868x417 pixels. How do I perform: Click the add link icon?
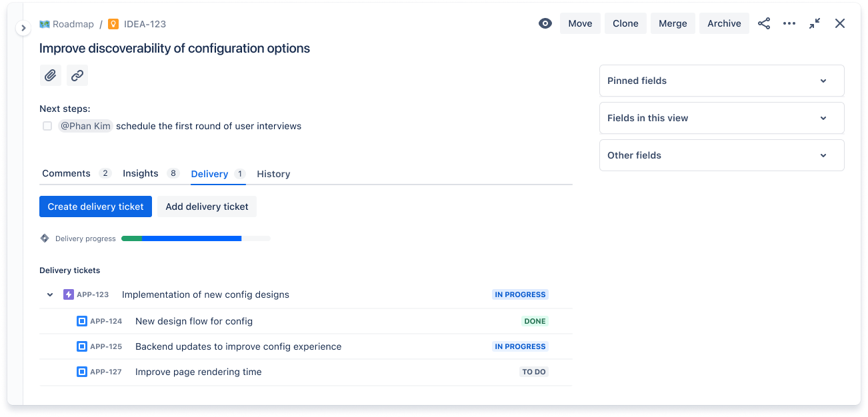pyautogui.click(x=77, y=75)
